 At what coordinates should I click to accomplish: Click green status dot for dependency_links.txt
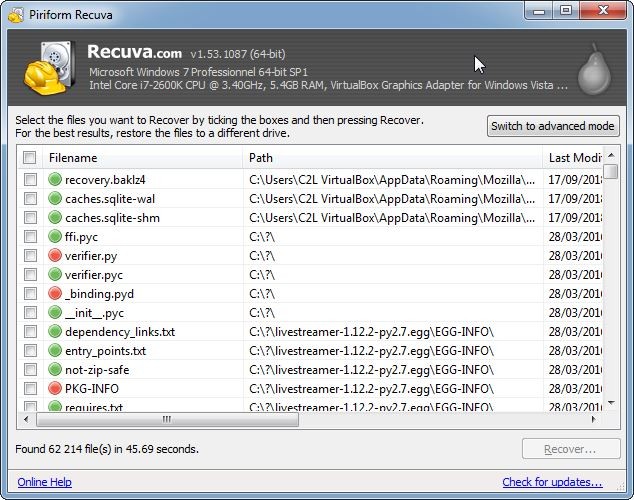click(55, 331)
